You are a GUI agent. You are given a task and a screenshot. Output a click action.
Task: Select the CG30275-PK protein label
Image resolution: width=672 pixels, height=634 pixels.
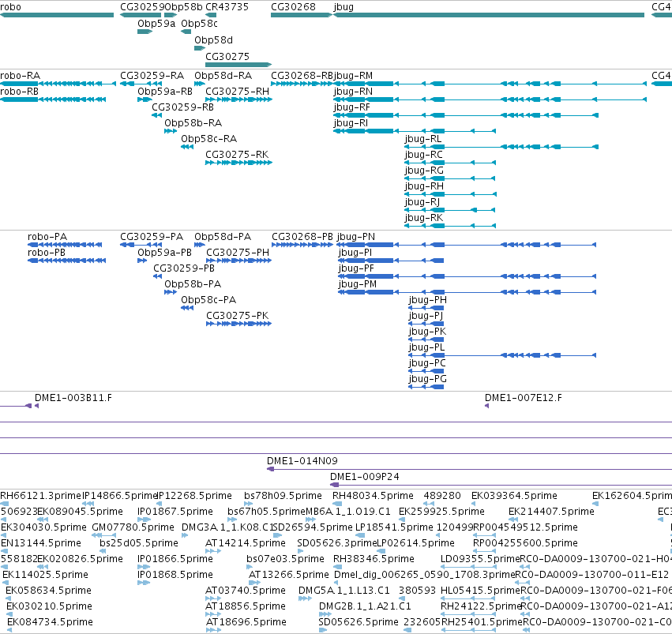click(238, 316)
